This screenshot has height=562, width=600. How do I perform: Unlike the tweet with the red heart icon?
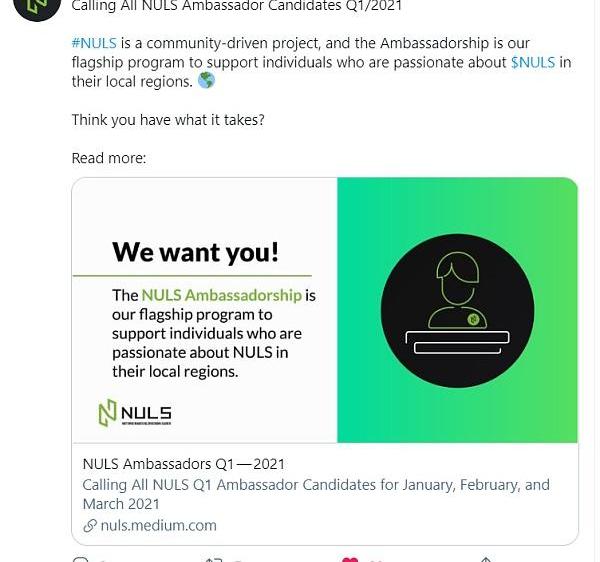point(350,559)
